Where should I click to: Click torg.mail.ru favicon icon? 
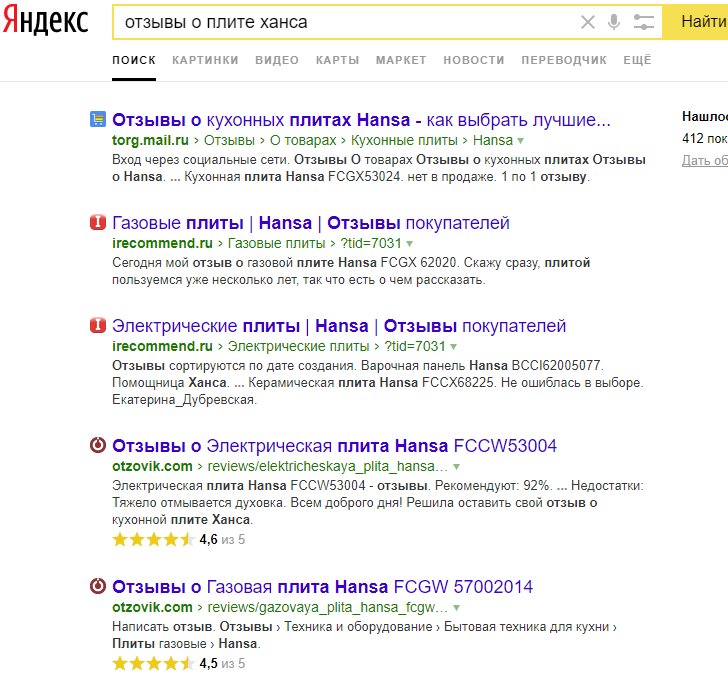98,119
